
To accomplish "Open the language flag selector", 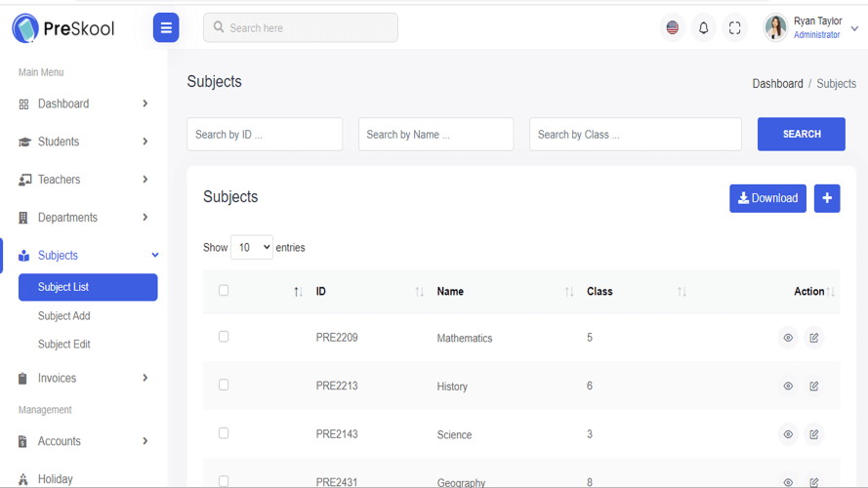I will pos(673,27).
